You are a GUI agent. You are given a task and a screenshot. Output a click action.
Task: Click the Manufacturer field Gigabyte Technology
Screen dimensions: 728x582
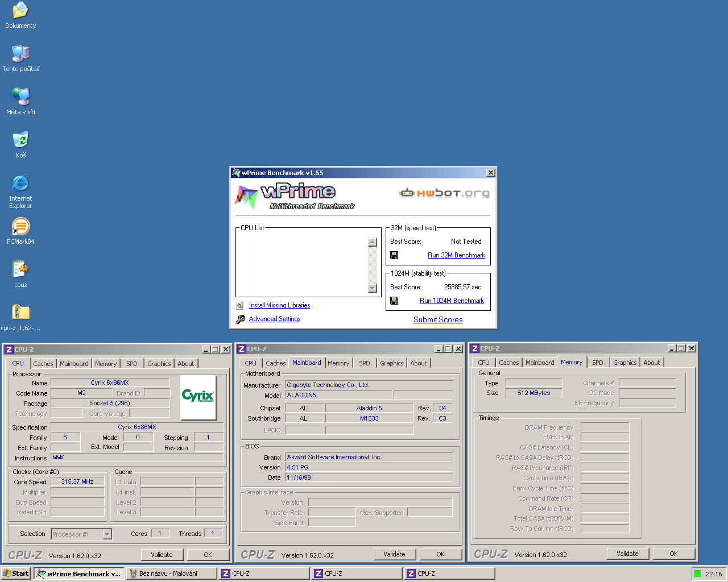click(x=369, y=385)
